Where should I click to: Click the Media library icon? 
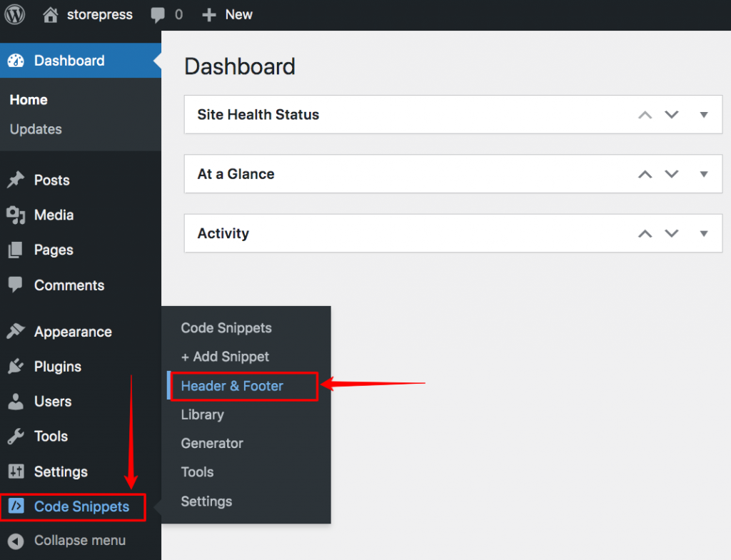coord(15,215)
